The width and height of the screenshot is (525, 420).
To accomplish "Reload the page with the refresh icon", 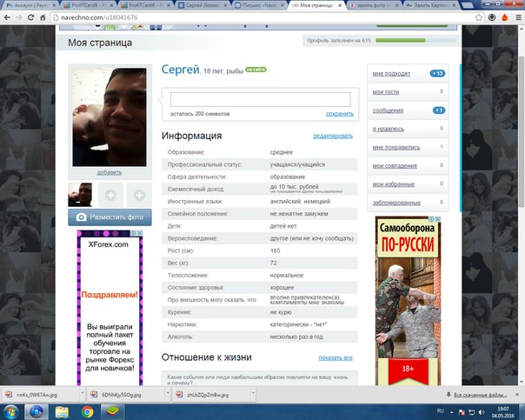I will click(30, 17).
